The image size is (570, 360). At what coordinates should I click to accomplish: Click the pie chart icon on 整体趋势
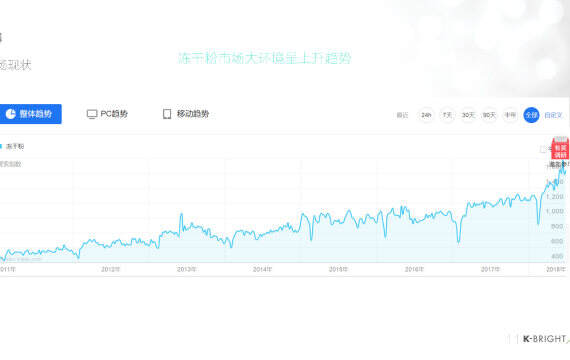pos(11,114)
